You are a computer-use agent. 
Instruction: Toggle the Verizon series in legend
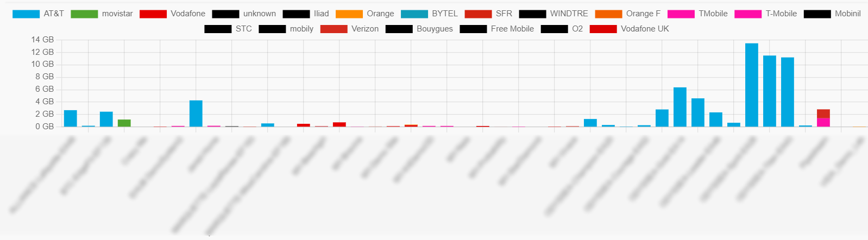coord(349,29)
